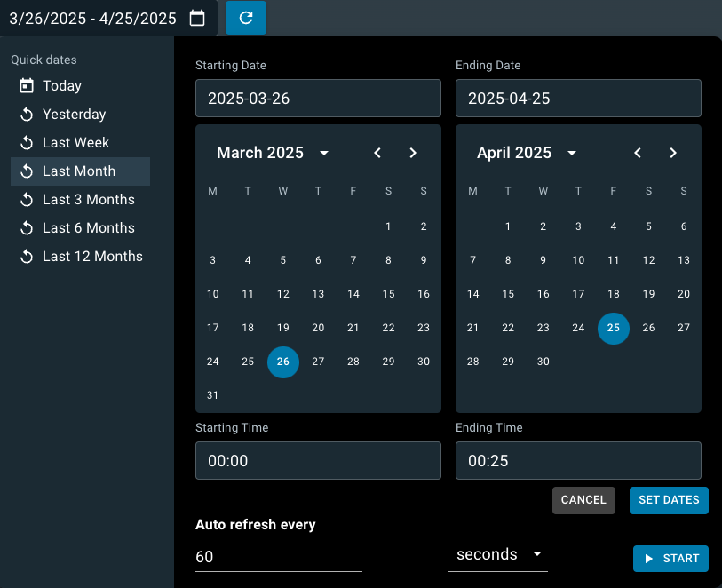722x588 pixels.
Task: Open the calendar icon beside the date range
Action: [x=199, y=17]
